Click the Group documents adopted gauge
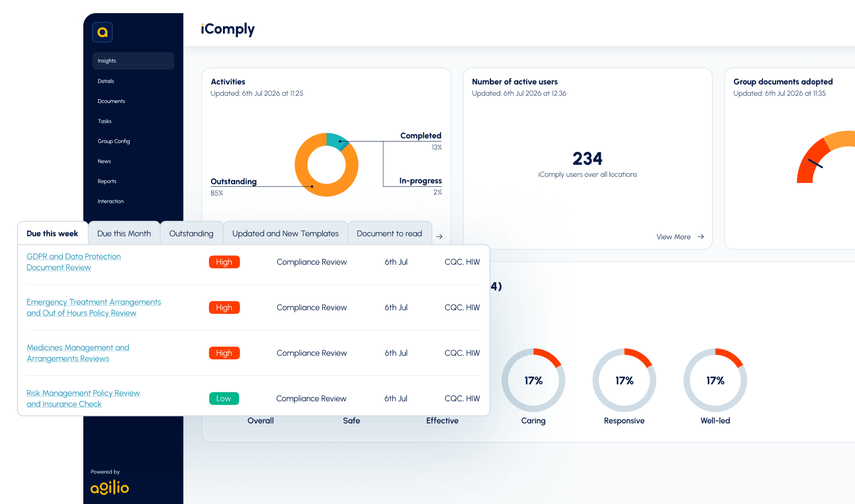Image resolution: width=855 pixels, height=504 pixels. (825, 157)
